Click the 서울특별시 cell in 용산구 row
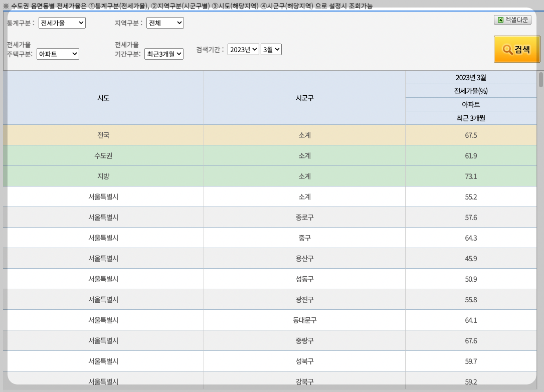544x392 pixels. pyautogui.click(x=103, y=258)
